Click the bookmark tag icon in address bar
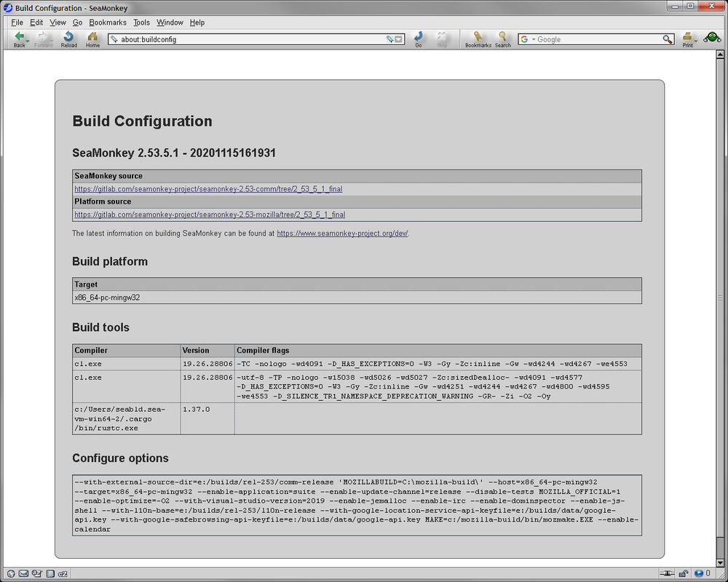 click(390, 39)
